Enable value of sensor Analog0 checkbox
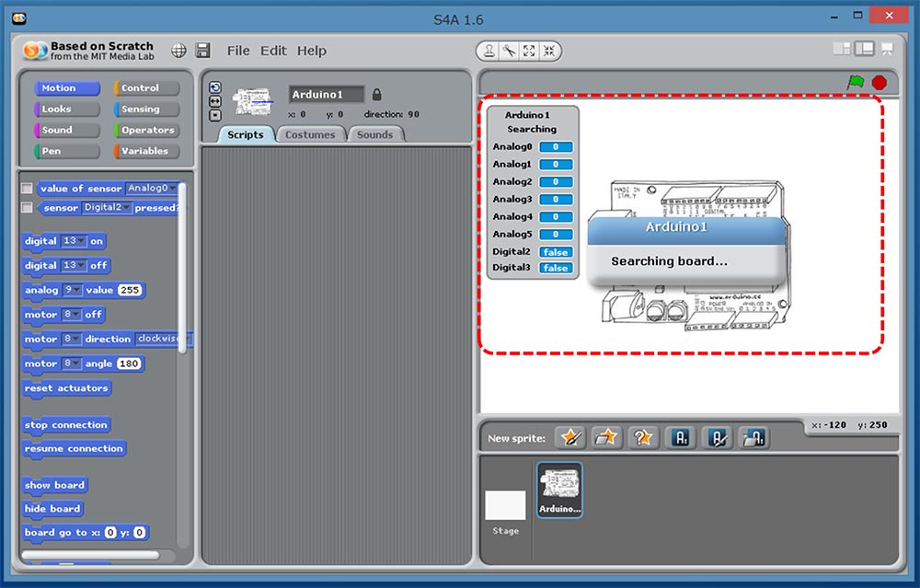This screenshot has width=920, height=588. [x=27, y=188]
